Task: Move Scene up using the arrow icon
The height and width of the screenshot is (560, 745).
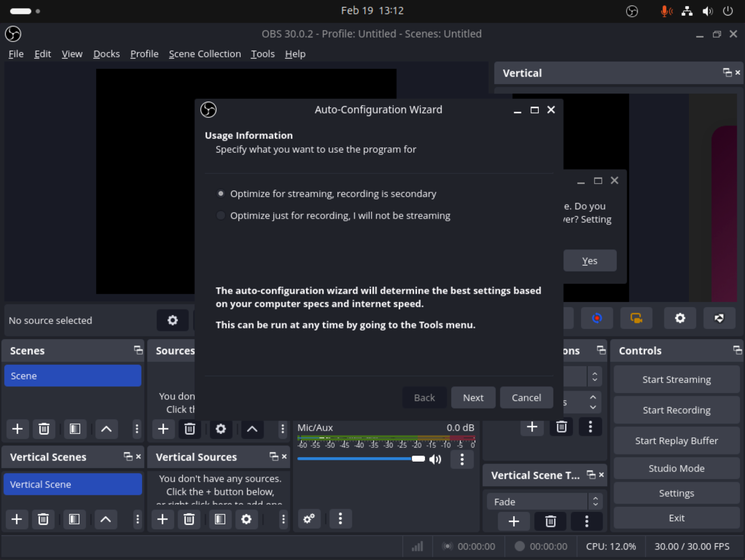Action: [106, 429]
